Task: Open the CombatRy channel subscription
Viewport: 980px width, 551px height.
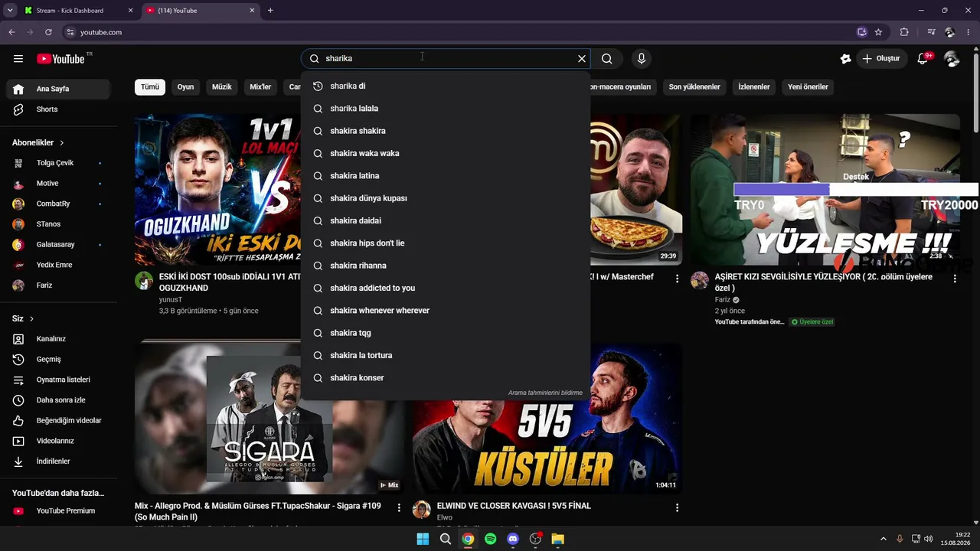Action: click(57, 204)
